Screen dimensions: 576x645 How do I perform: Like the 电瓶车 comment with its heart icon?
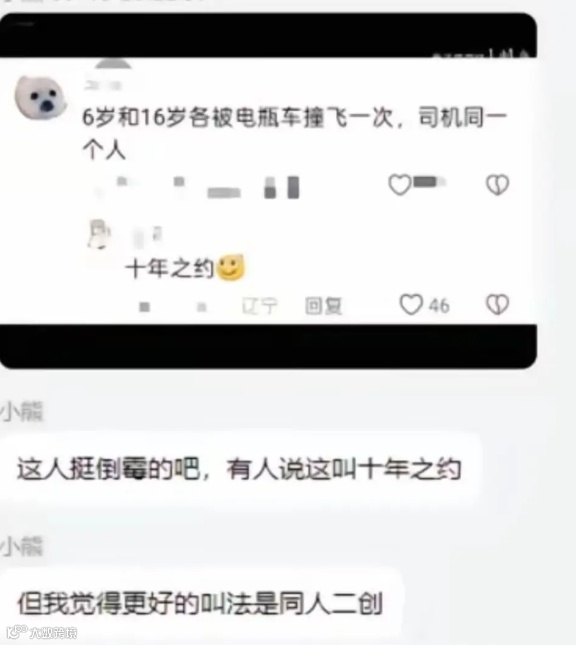pos(399,184)
